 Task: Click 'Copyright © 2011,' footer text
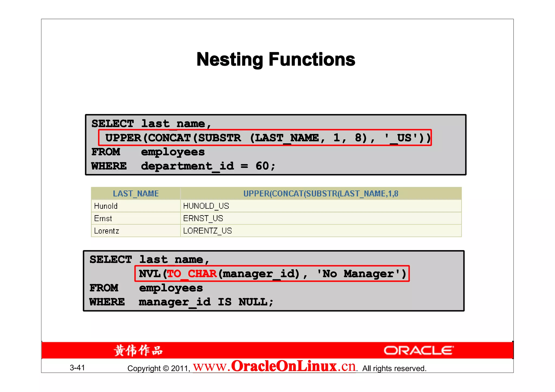tap(159, 368)
